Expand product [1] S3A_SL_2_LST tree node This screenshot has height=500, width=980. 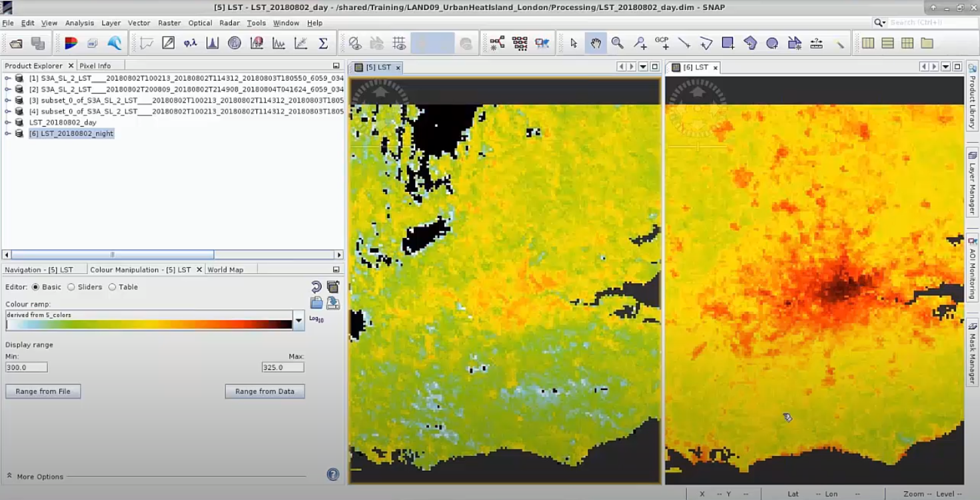point(7,78)
